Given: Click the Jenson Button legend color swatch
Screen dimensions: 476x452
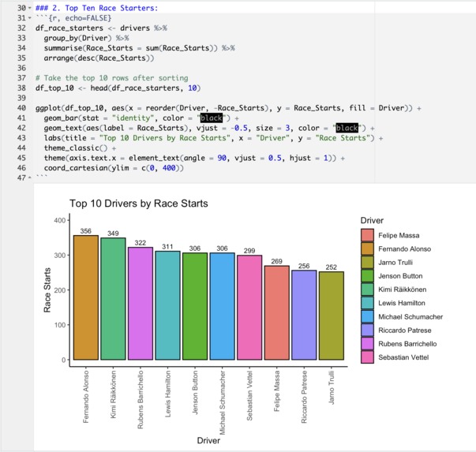Looking at the screenshot, I should (367, 276).
